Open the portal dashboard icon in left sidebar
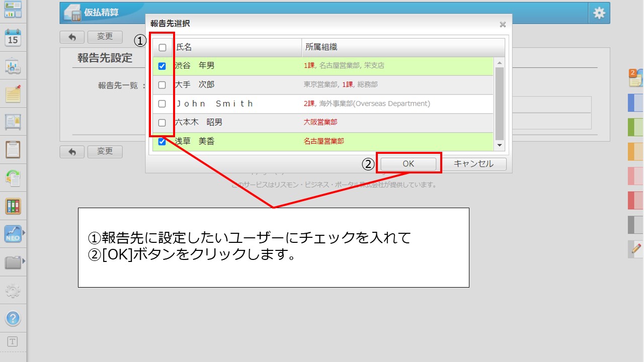The image size is (644, 362). (x=13, y=9)
